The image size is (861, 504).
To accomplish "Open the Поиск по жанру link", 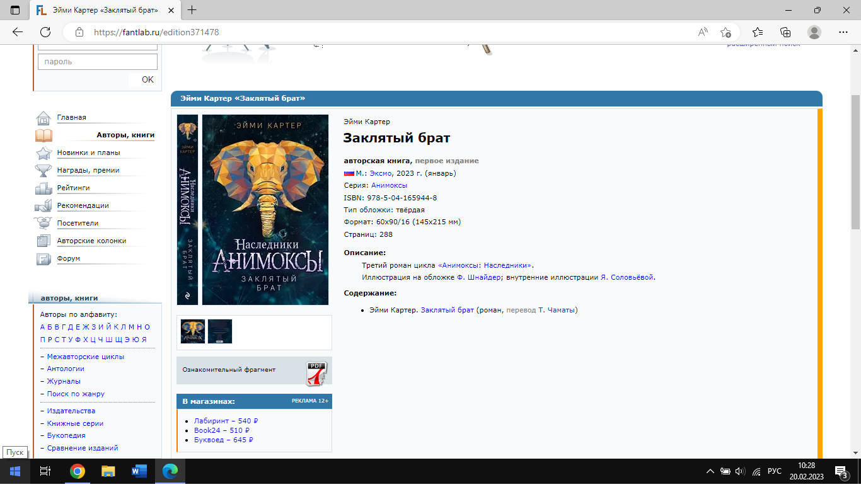I will coord(76,394).
